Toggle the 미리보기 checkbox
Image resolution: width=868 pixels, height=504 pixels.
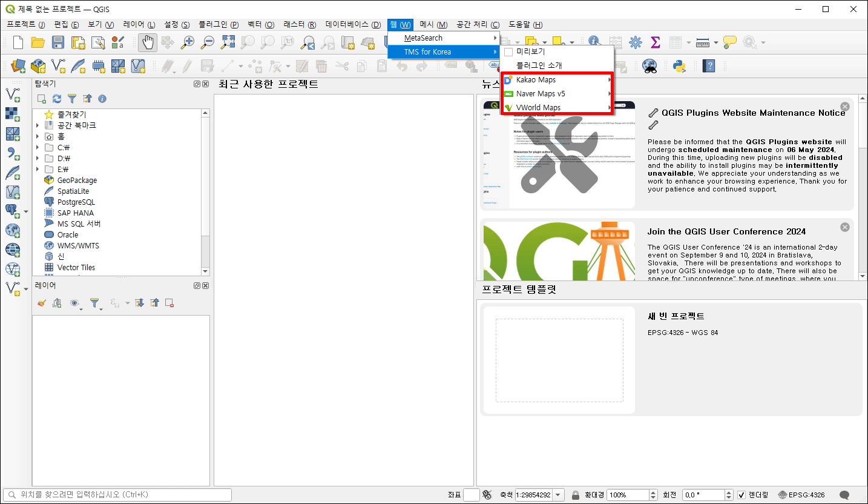tap(508, 52)
